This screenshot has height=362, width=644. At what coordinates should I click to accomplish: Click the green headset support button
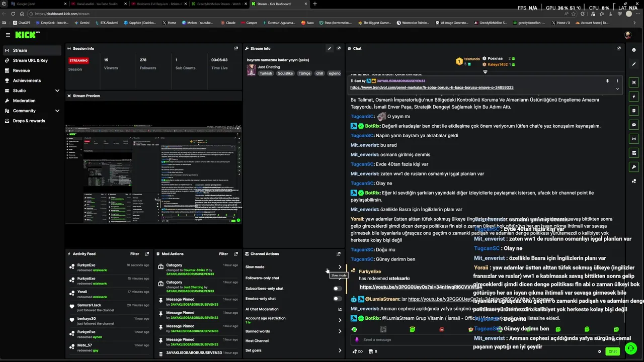coord(630,348)
